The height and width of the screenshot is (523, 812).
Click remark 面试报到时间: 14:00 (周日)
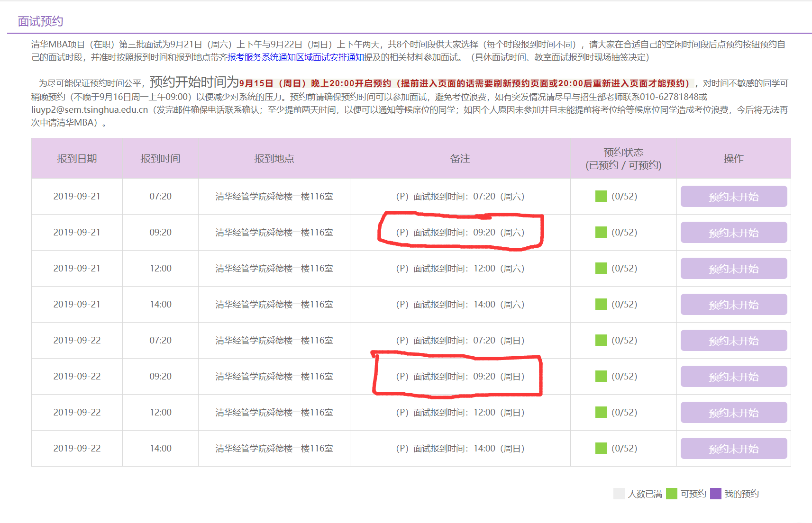pyautogui.click(x=460, y=448)
